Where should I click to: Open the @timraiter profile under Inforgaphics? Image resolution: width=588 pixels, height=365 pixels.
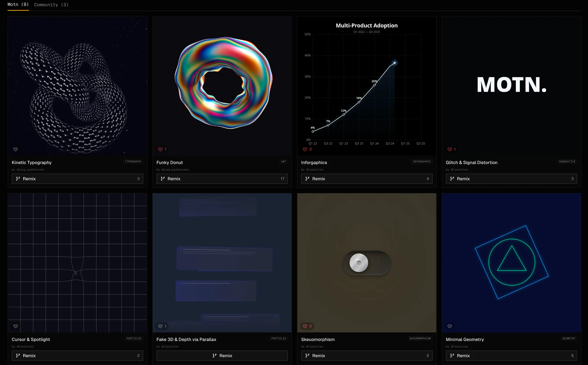(x=314, y=170)
